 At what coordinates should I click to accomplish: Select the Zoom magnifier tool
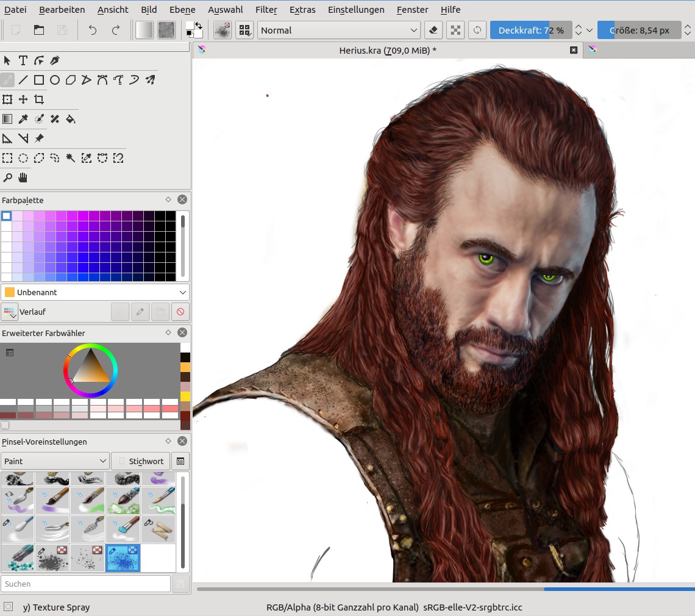tap(7, 178)
